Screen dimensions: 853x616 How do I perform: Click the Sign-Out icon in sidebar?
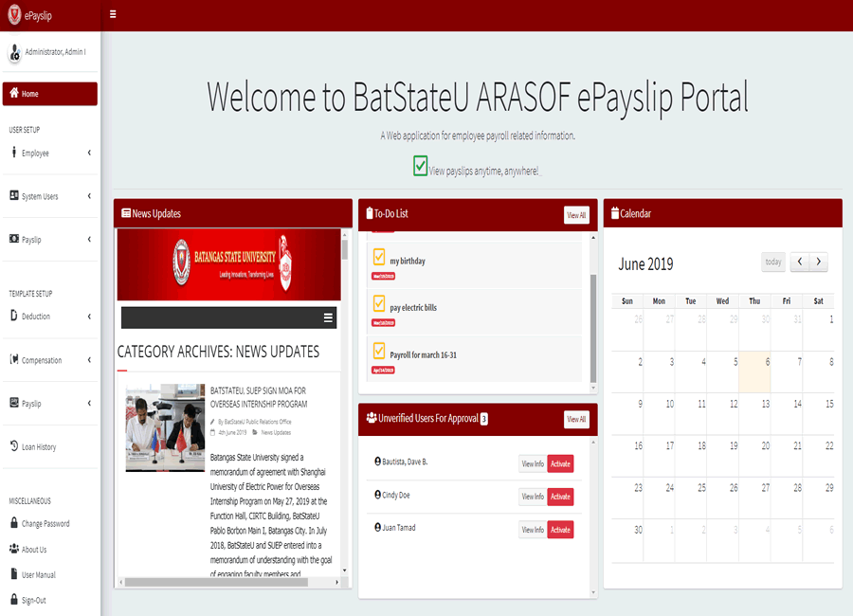point(15,600)
